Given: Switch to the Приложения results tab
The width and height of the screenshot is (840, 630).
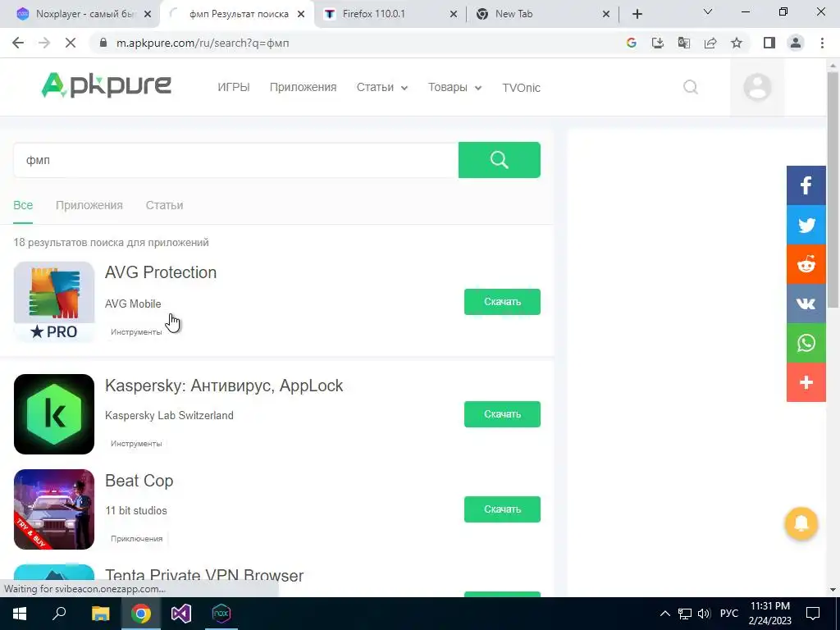Looking at the screenshot, I should click(x=89, y=205).
